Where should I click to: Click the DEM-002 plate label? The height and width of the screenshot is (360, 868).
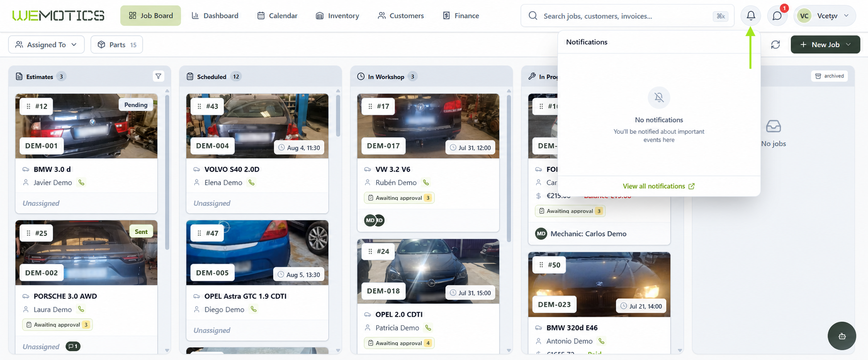[41, 273]
